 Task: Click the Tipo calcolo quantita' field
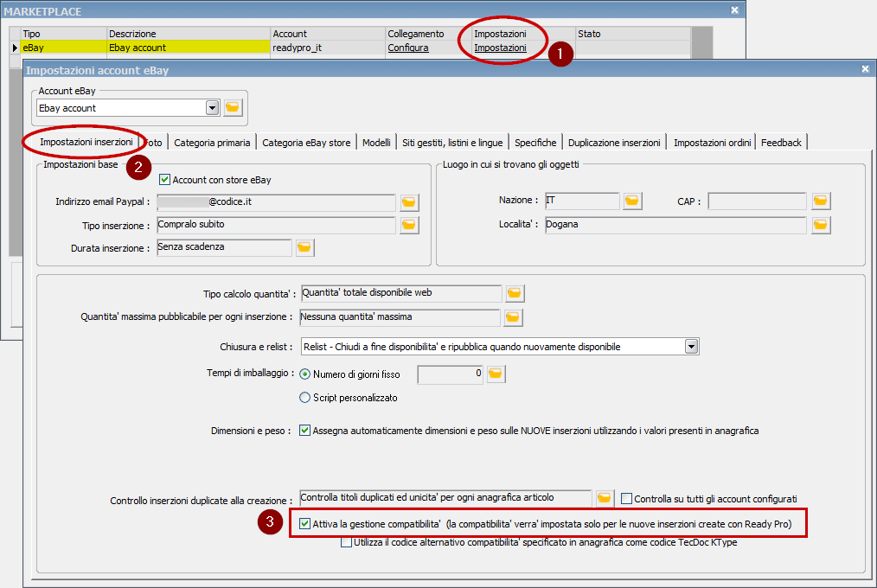pos(401,293)
